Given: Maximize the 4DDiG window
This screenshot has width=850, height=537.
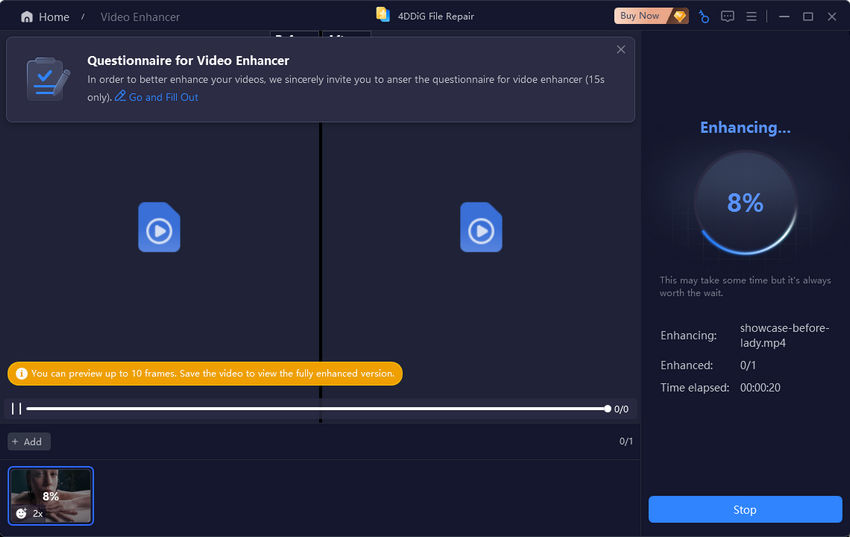Looking at the screenshot, I should coord(808,17).
